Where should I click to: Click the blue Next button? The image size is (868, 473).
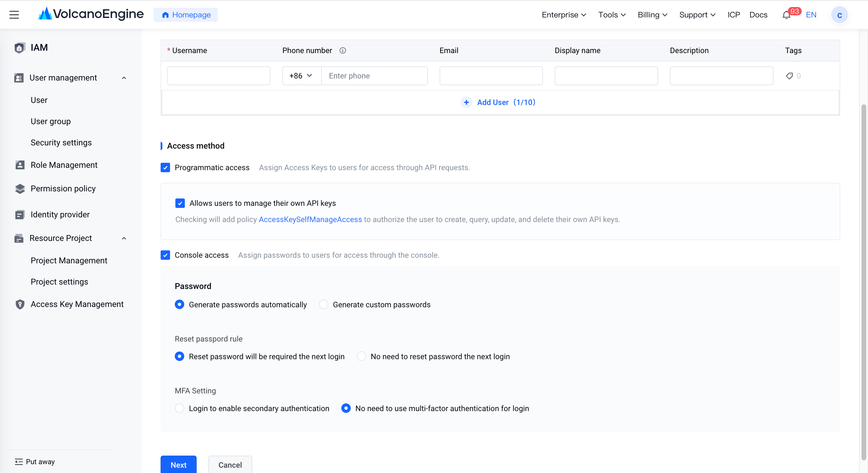tap(179, 464)
